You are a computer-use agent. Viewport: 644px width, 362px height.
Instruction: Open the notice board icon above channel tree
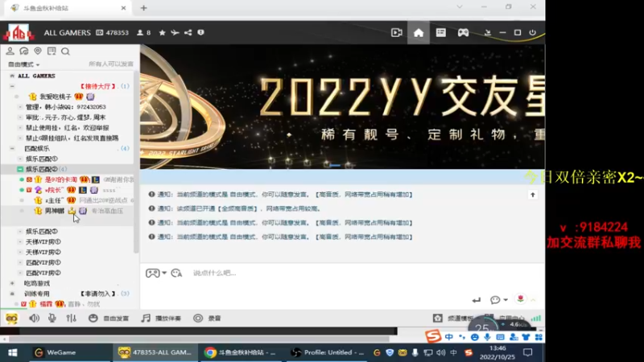52,51
